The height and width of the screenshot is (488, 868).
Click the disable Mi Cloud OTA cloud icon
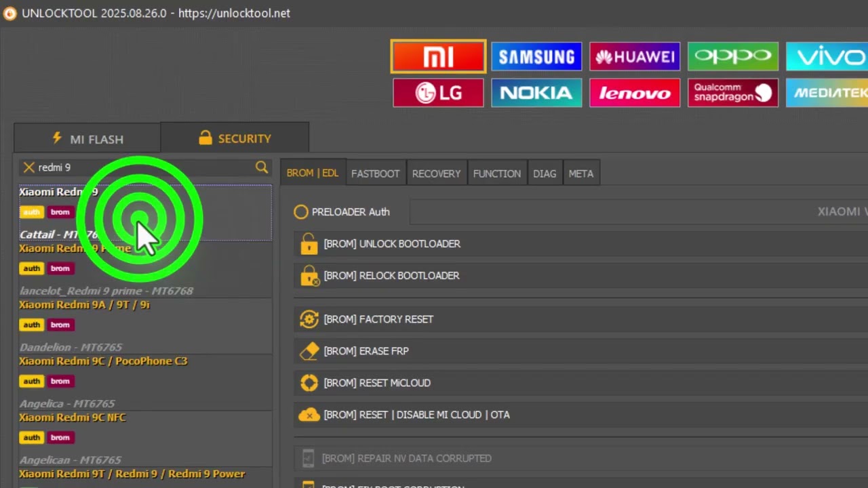(x=309, y=415)
